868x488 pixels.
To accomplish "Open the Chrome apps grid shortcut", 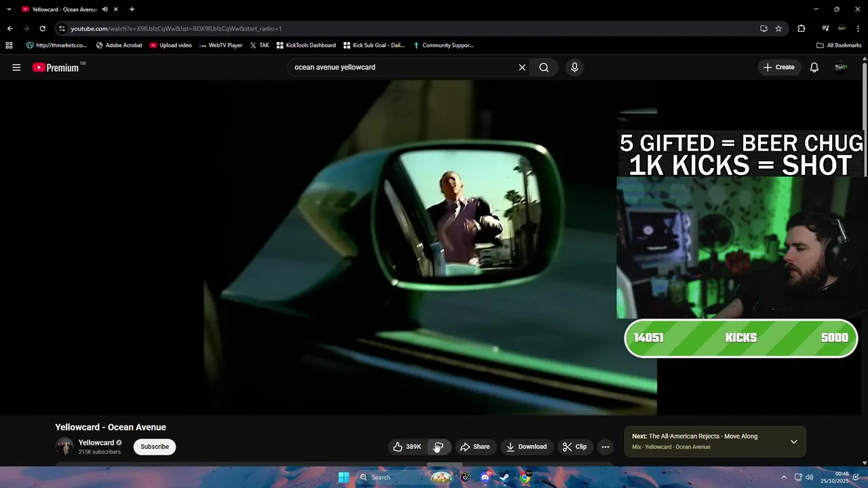I will (9, 45).
